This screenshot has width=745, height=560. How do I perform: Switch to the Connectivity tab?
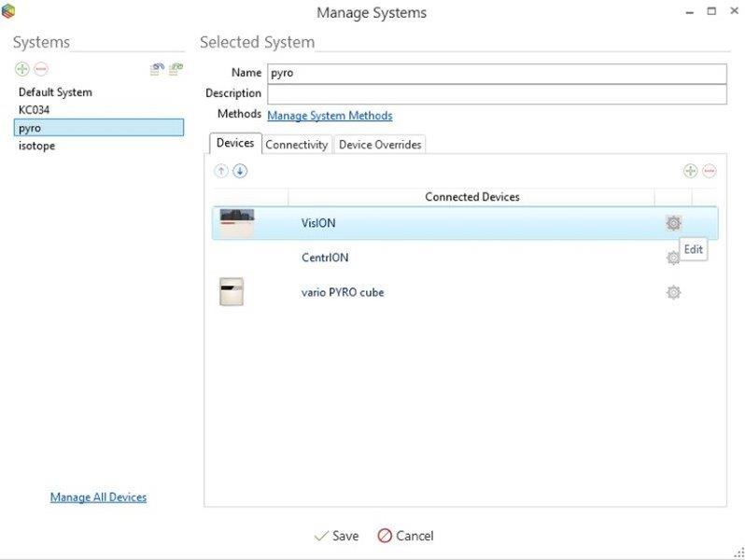point(297,145)
